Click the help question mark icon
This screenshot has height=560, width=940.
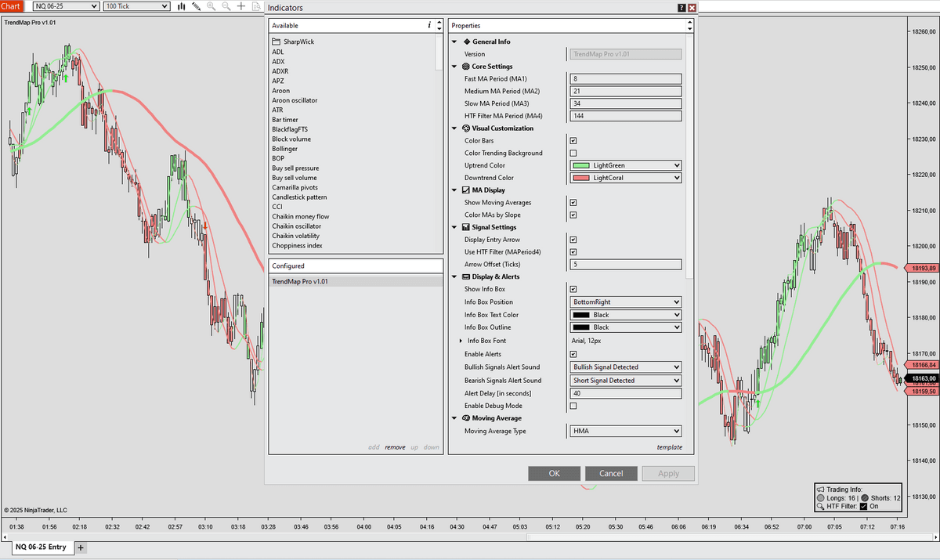tap(681, 7)
